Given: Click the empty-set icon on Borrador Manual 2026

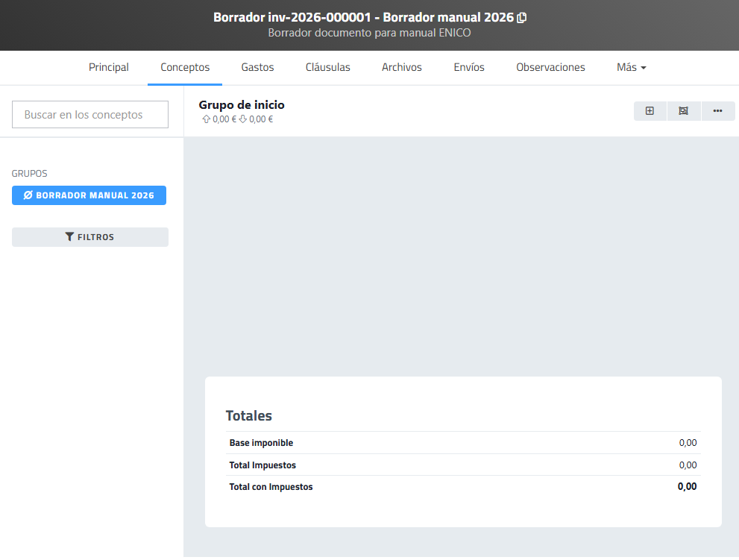Looking at the screenshot, I should tap(28, 195).
